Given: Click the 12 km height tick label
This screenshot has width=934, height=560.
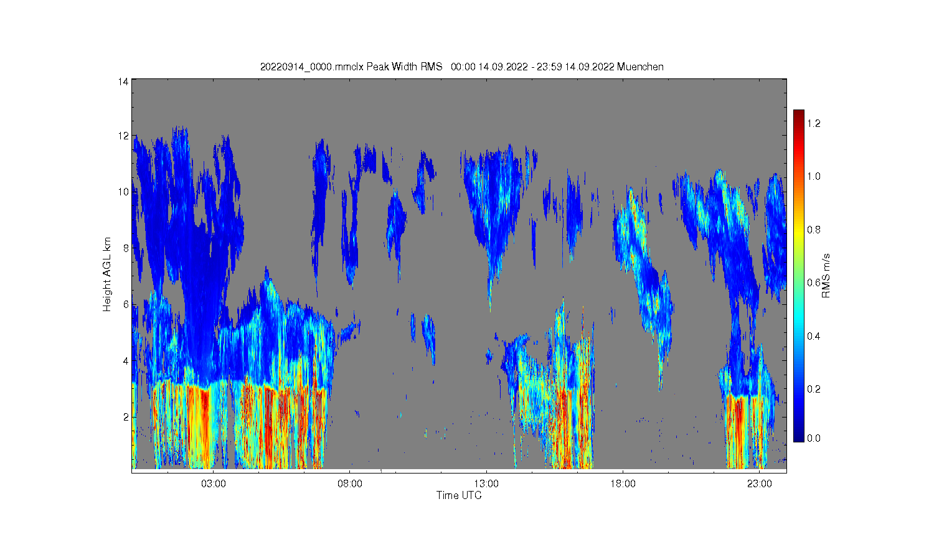Looking at the screenshot, I should (123, 136).
